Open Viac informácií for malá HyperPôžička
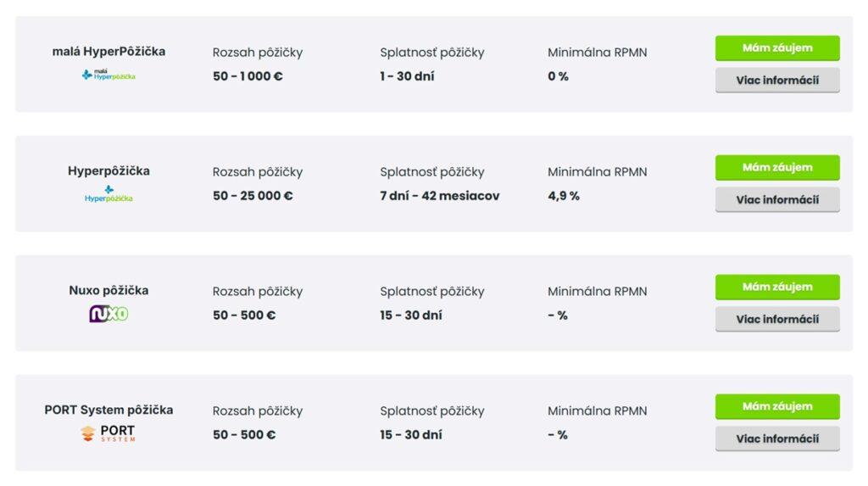The image size is (868, 486). [x=777, y=81]
